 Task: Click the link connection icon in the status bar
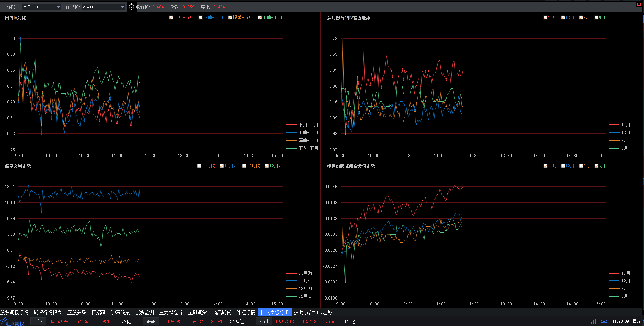pyautogui.click(x=604, y=321)
